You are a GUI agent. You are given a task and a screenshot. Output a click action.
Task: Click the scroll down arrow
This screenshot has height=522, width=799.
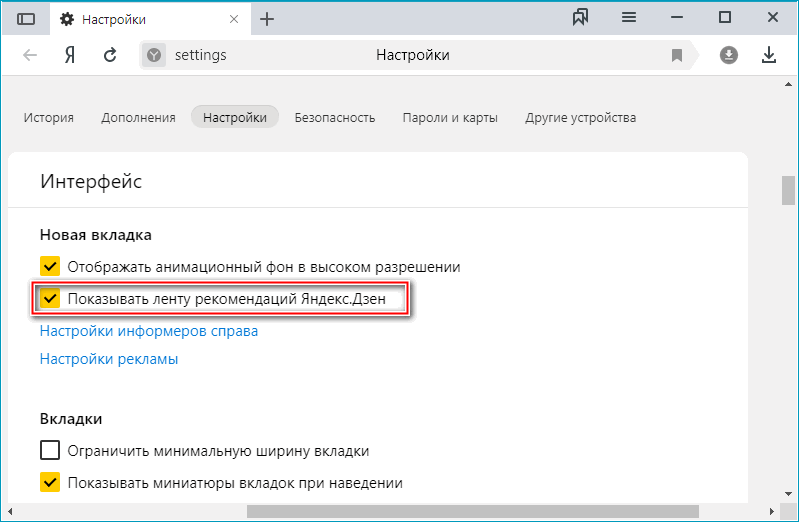point(788,493)
